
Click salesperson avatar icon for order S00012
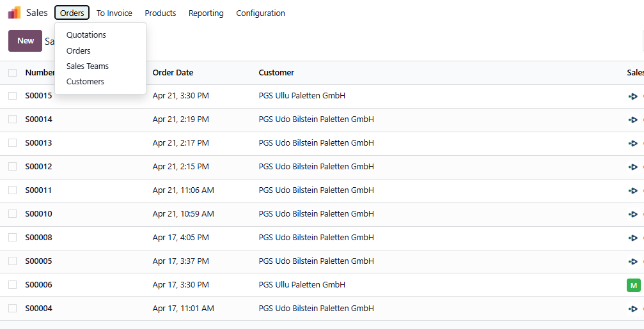pyautogui.click(x=633, y=167)
